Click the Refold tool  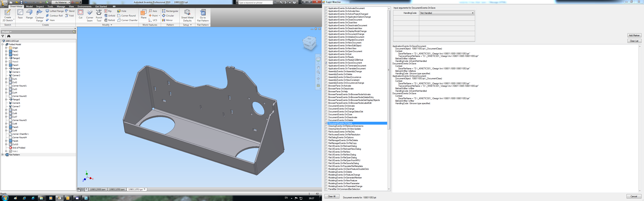click(109, 20)
